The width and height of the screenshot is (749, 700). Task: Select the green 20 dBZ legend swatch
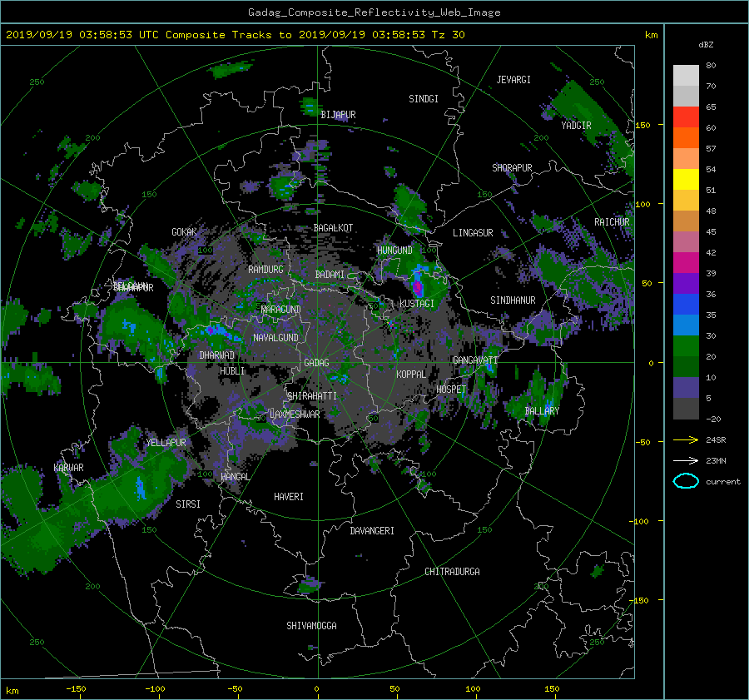686,345
